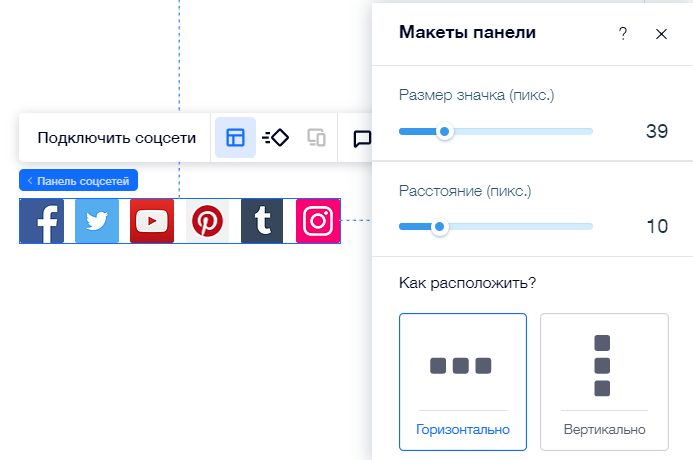Click the Размер значка slider track

coord(496,131)
